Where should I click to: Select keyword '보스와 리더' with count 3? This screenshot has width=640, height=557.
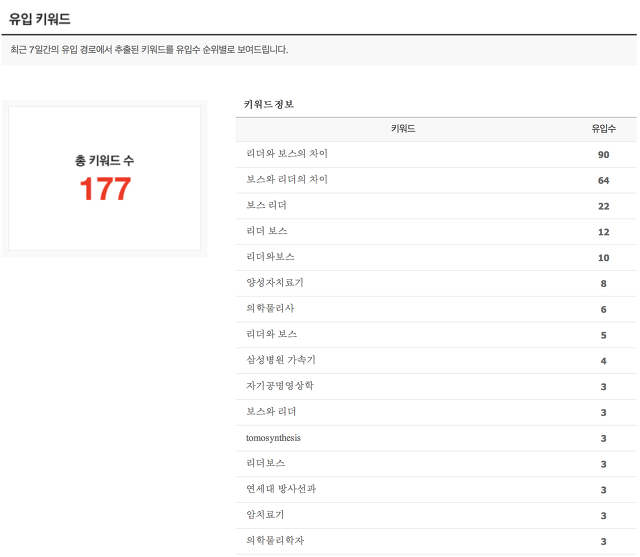point(271,411)
